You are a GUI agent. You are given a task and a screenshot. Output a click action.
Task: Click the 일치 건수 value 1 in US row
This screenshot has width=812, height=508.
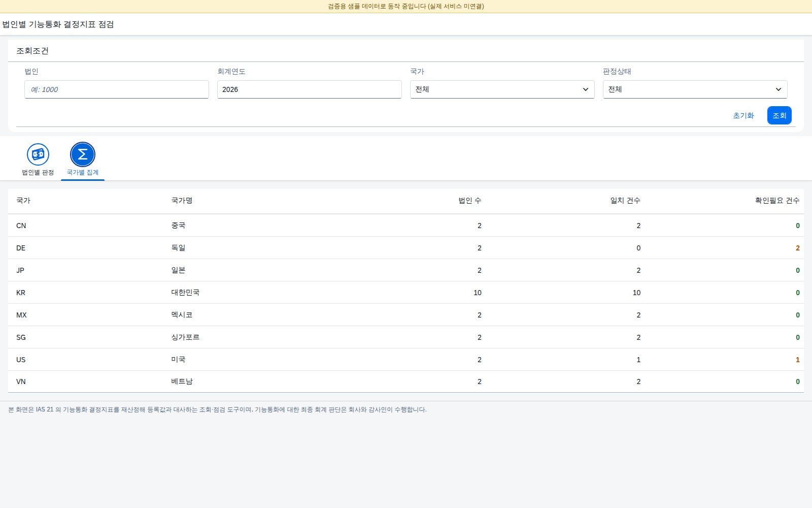click(x=638, y=360)
